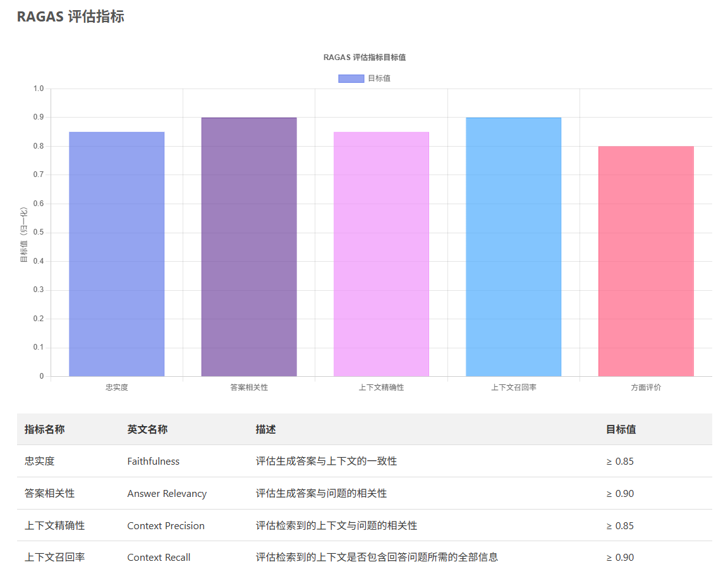Select the Answer Relevancy table cell

click(167, 494)
